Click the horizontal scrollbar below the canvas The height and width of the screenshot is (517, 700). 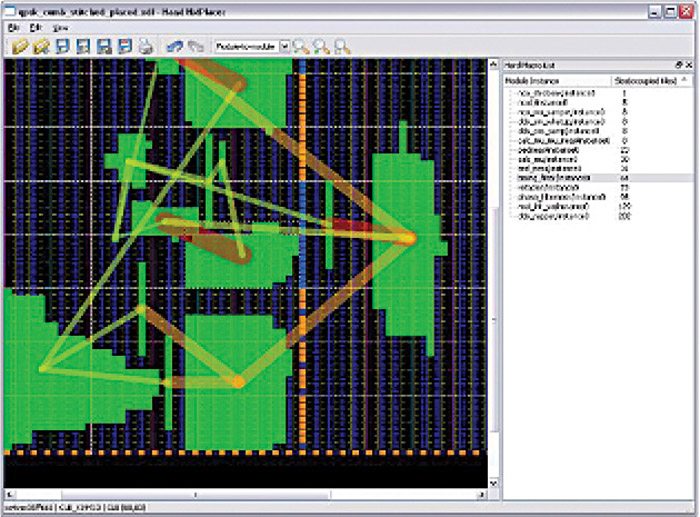click(x=250, y=494)
